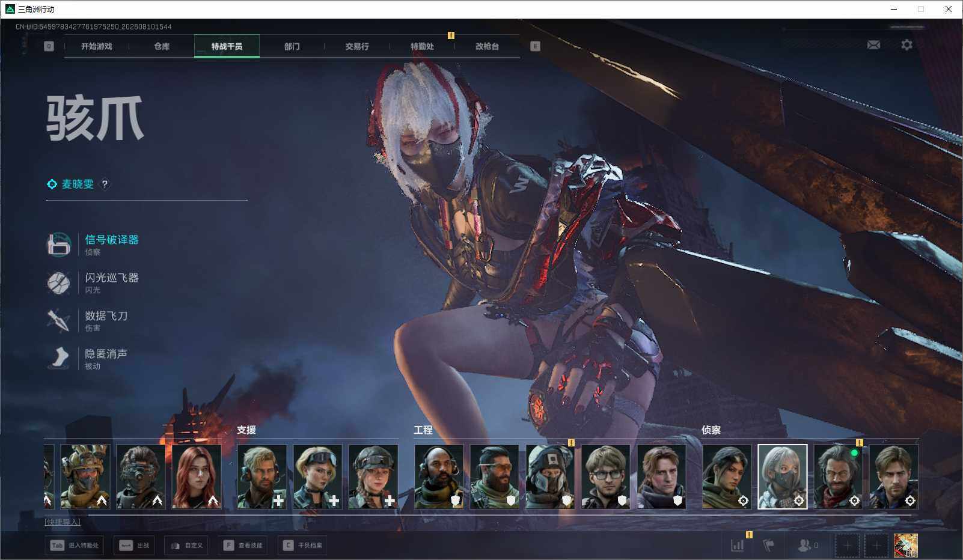
Task: Click the 侦察 class icon beside 麦晓雯
Action: [x=52, y=184]
